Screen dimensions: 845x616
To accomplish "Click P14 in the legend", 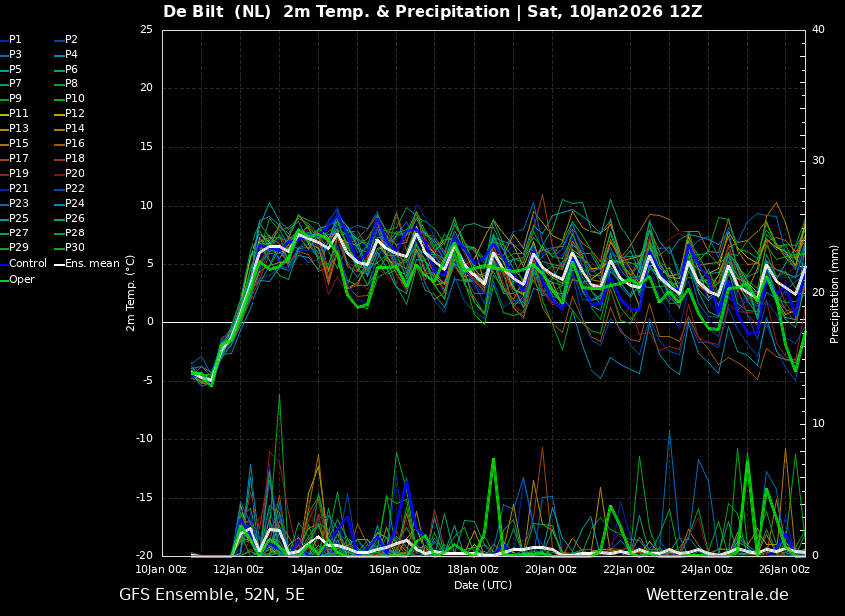I will (75, 129).
